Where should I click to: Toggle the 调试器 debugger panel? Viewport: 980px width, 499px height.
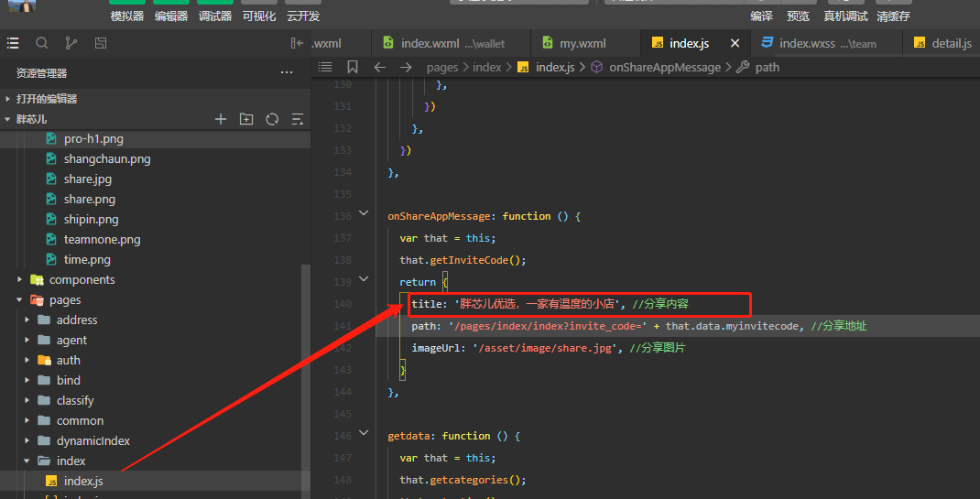215,16
